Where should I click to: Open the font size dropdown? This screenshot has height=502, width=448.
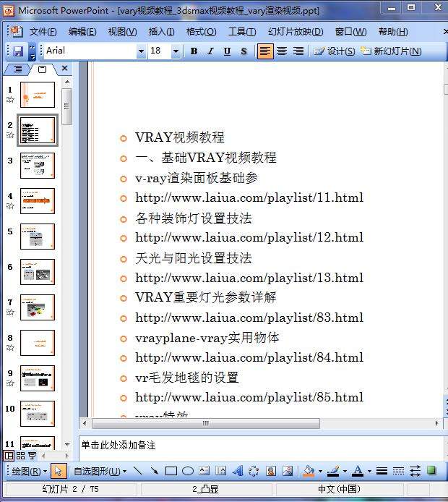(176, 51)
